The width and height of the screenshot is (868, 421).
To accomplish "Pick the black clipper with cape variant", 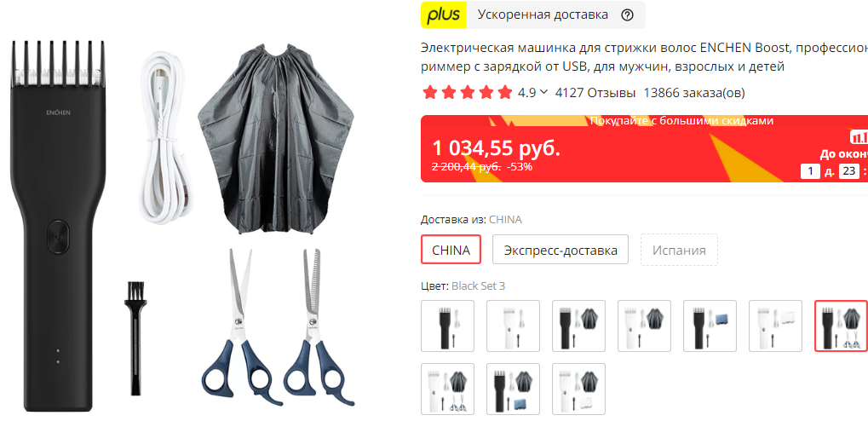I will [x=578, y=326].
